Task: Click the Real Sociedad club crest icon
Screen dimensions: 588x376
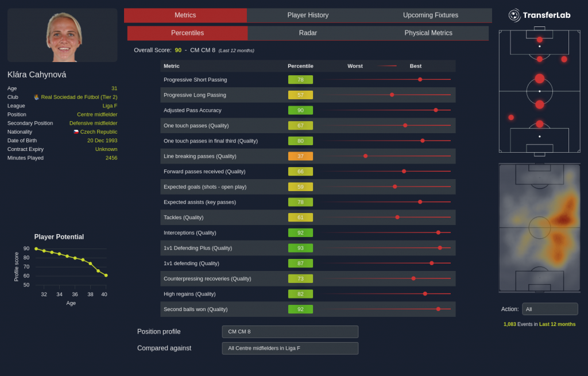Action: click(x=37, y=98)
